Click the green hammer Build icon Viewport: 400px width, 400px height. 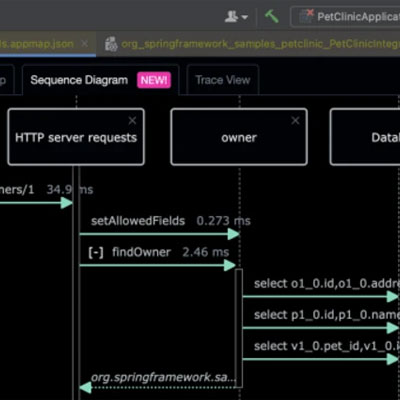(272, 16)
